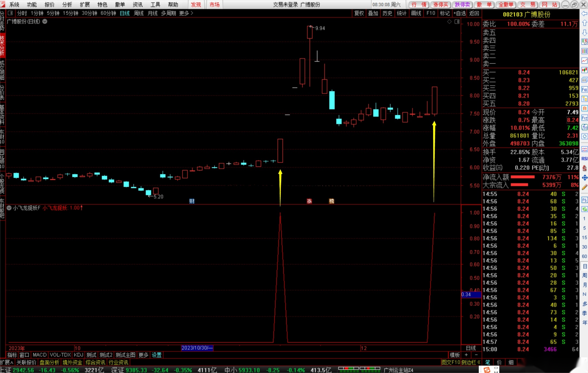This screenshot has width=588, height=373.
Task: Toggle the layout square icon left of 分时
Action: point(10,13)
